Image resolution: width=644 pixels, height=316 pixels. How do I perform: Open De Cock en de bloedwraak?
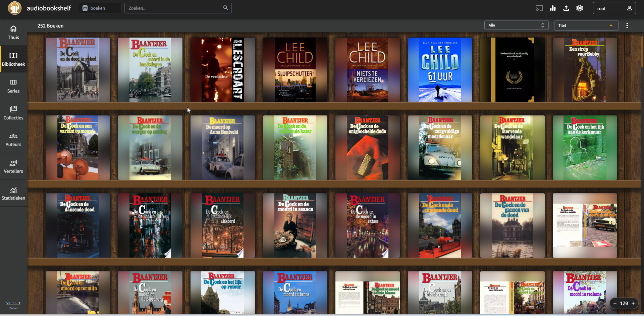440,293
